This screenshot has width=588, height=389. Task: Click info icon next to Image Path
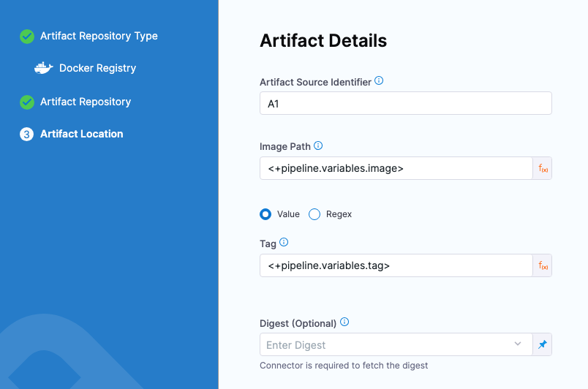(x=318, y=146)
